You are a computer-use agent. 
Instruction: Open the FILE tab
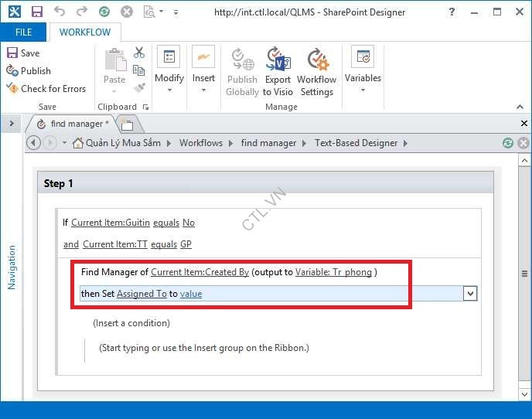click(x=23, y=32)
